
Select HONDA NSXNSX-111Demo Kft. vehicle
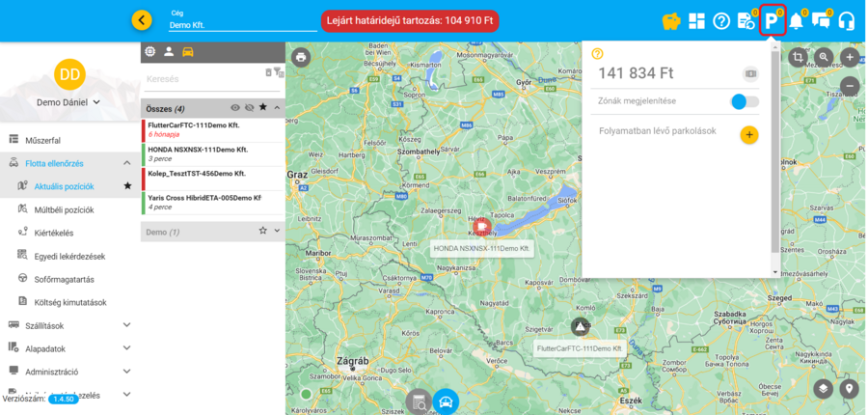(x=198, y=150)
